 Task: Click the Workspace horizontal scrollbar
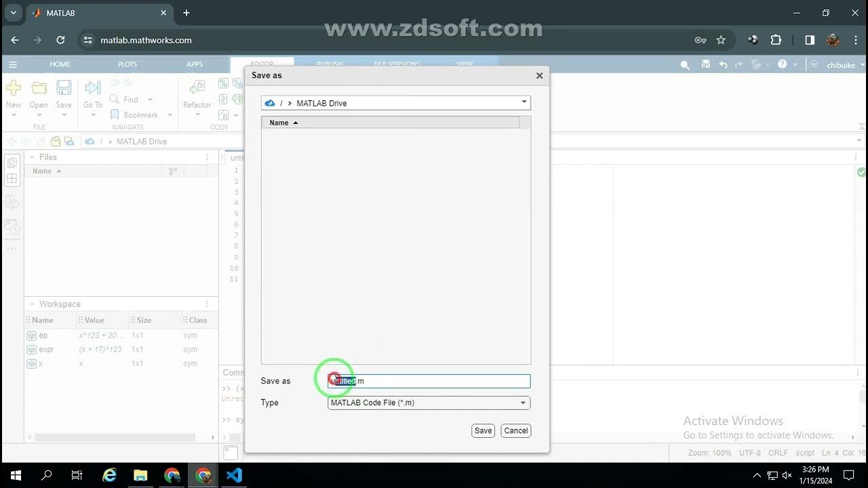(x=115, y=438)
